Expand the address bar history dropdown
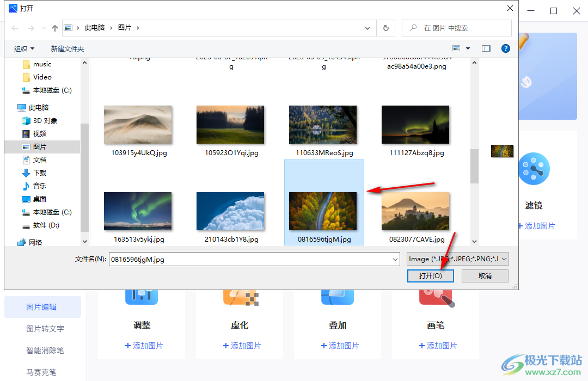588x381 pixels. [x=367, y=28]
